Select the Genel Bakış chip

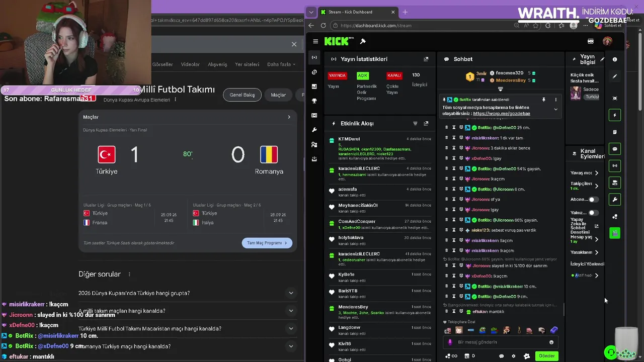point(242,95)
